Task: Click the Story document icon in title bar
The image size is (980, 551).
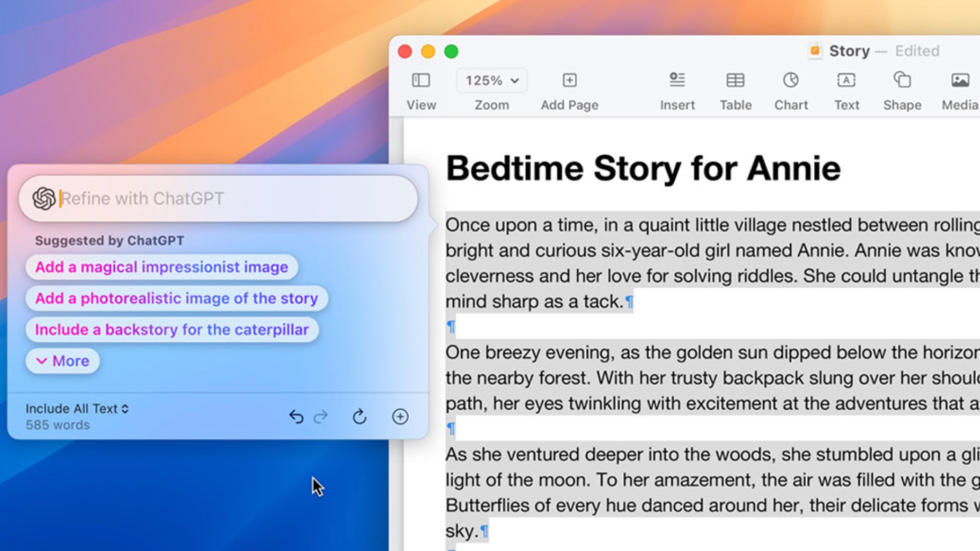Action: click(815, 51)
